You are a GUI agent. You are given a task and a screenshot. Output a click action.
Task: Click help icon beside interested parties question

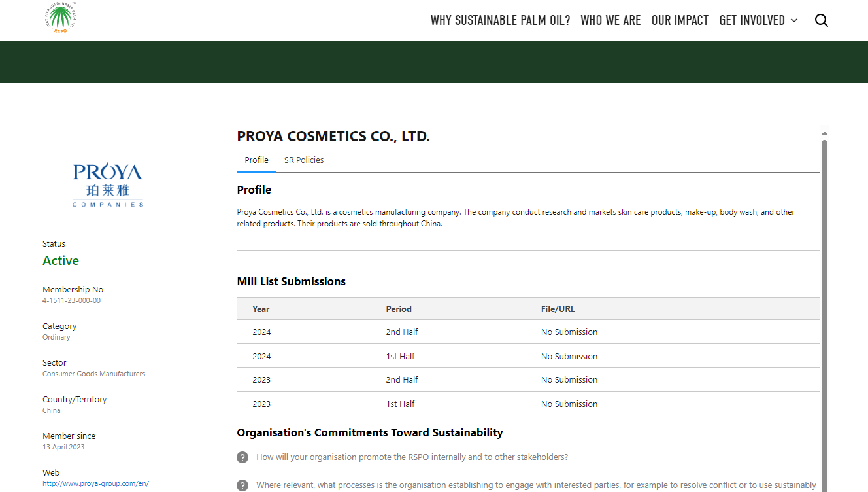tap(242, 485)
